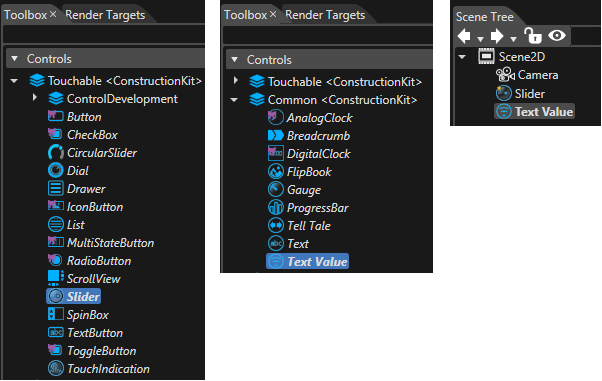
Task: Collapse the Common ConstructionKit group
Action: click(x=234, y=100)
